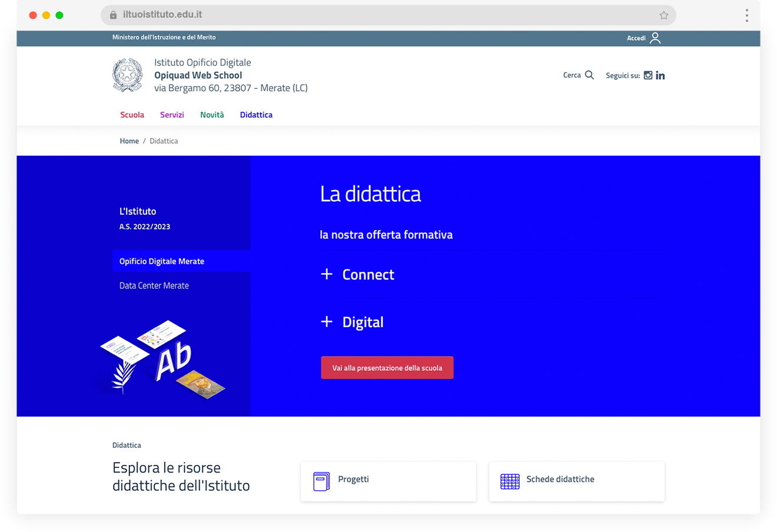Click the Instagram icon in header
This screenshot has height=532, width=777.
coord(647,75)
